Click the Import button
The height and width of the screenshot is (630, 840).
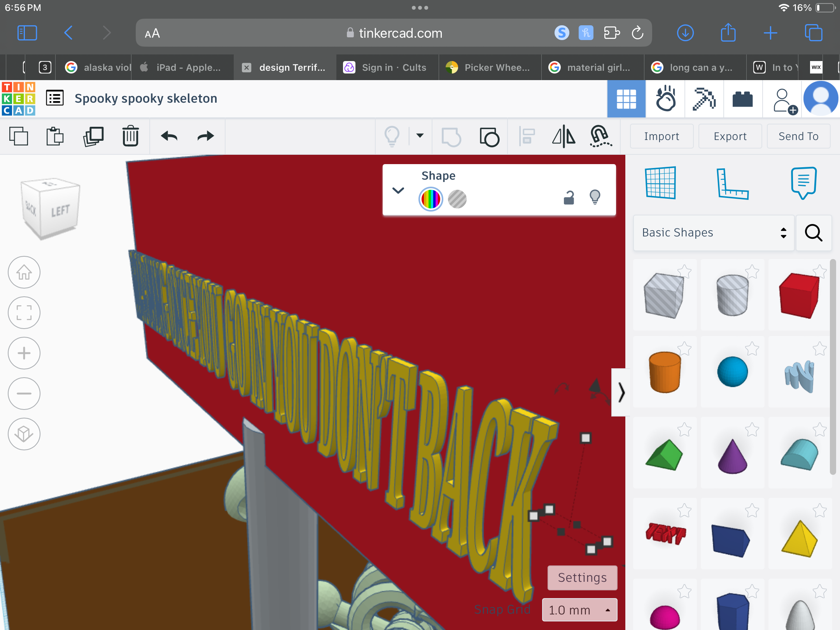point(661,136)
